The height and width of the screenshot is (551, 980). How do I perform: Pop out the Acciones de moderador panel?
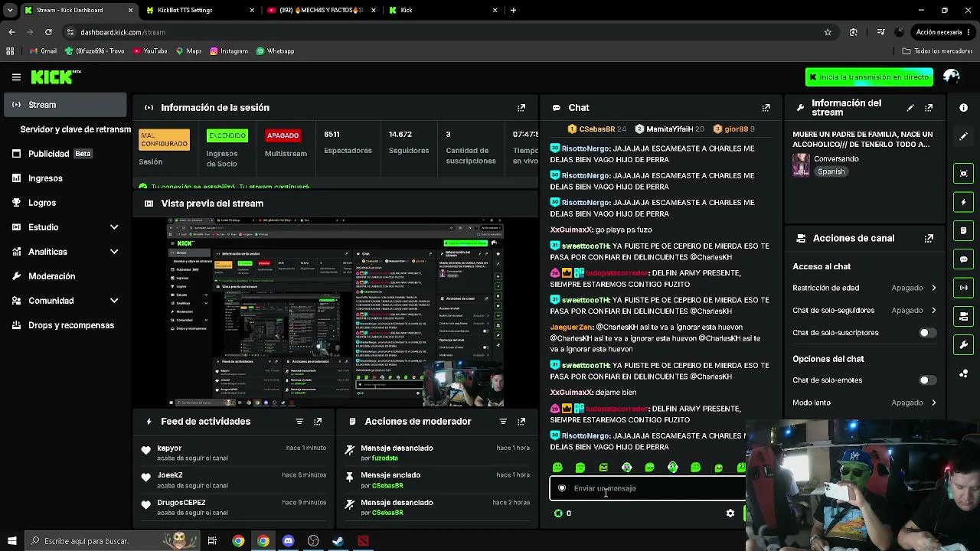click(x=521, y=422)
